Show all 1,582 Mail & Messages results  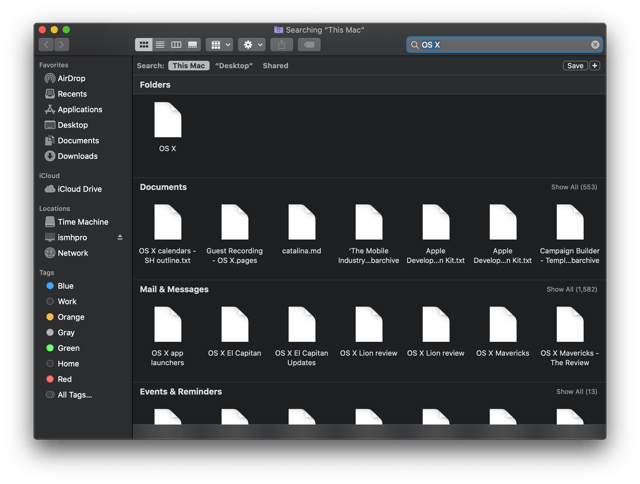coord(571,289)
